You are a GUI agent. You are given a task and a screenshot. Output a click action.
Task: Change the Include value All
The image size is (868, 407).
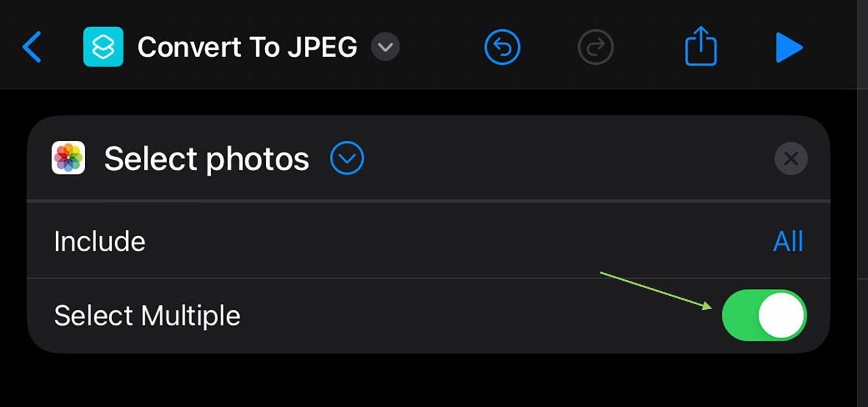[788, 241]
